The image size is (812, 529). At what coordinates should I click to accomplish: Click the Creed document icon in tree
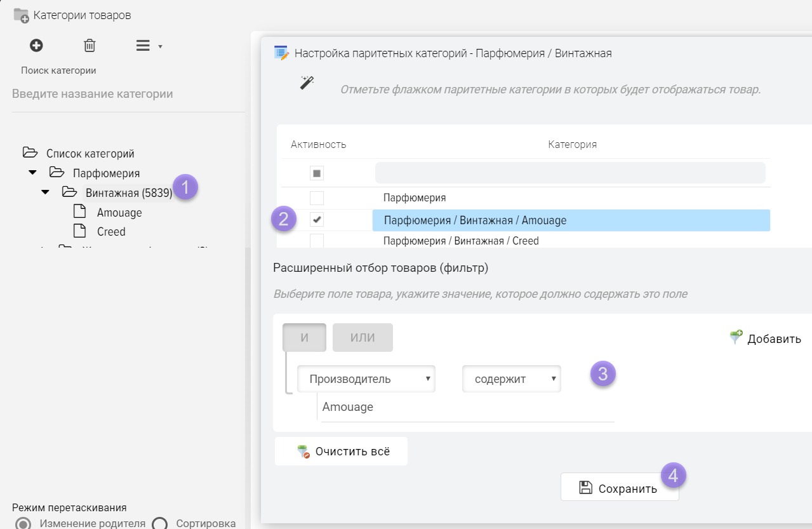[x=80, y=231]
